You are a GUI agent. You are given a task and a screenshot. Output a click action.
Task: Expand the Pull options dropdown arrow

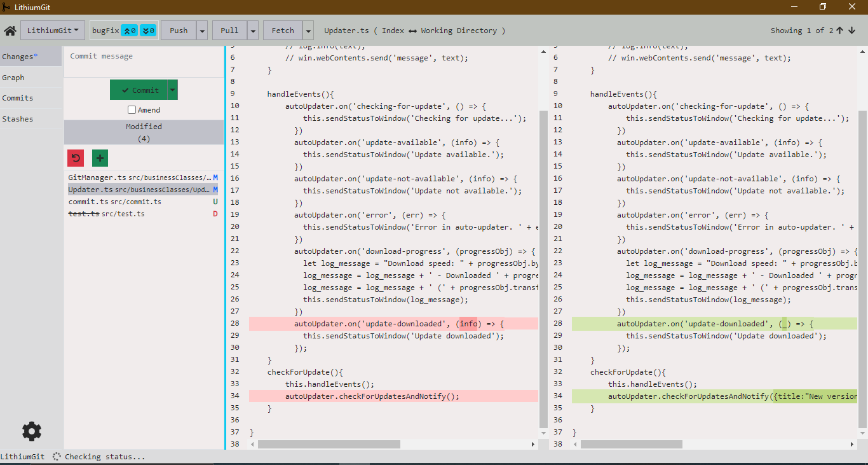253,31
